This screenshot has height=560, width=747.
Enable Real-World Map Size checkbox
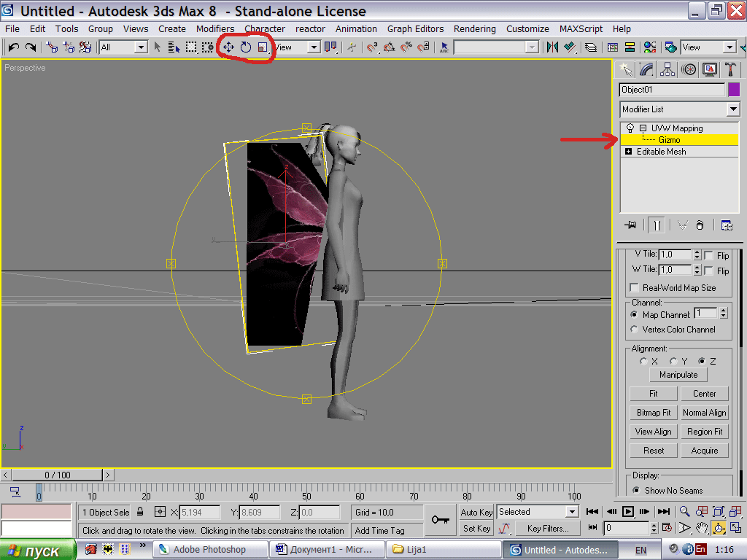click(634, 287)
